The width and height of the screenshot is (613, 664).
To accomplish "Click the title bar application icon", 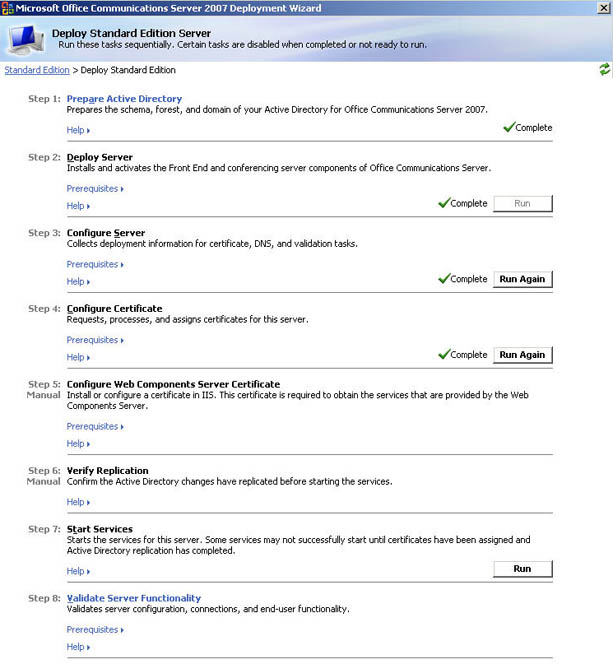I will pos(7,8).
